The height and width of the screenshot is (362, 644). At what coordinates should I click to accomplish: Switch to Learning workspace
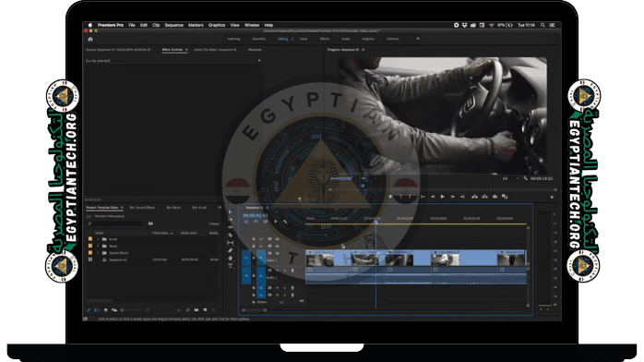233,39
